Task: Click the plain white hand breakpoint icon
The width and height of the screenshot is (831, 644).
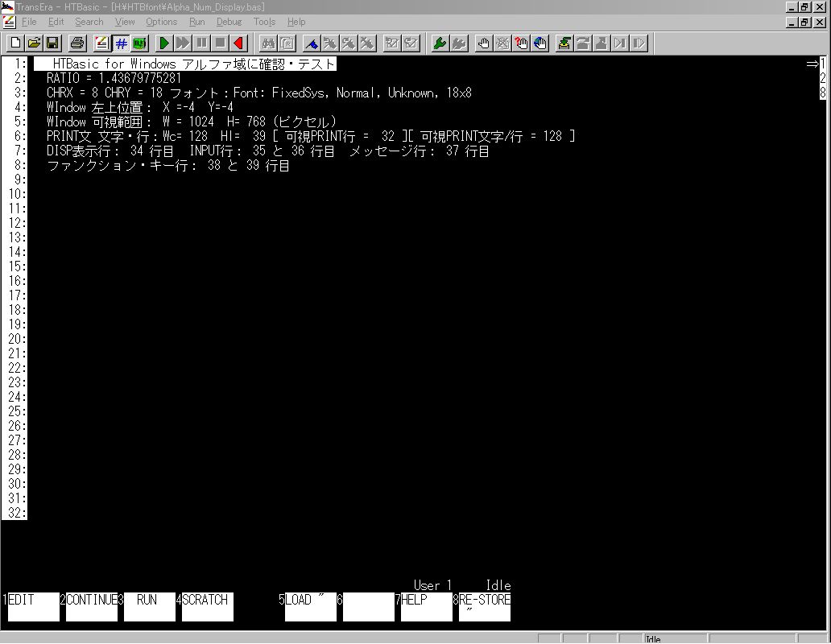Action: 483,43
